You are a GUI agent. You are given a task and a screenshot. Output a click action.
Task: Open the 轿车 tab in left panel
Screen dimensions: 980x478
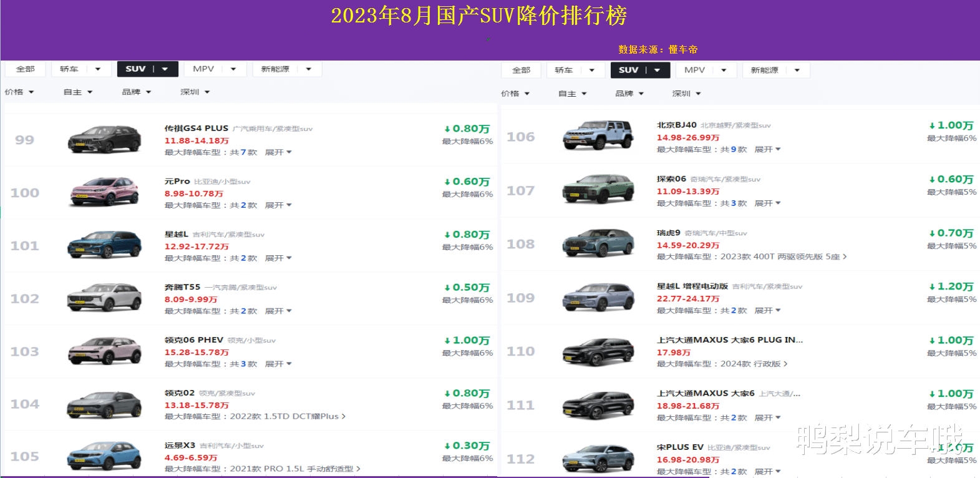81,69
